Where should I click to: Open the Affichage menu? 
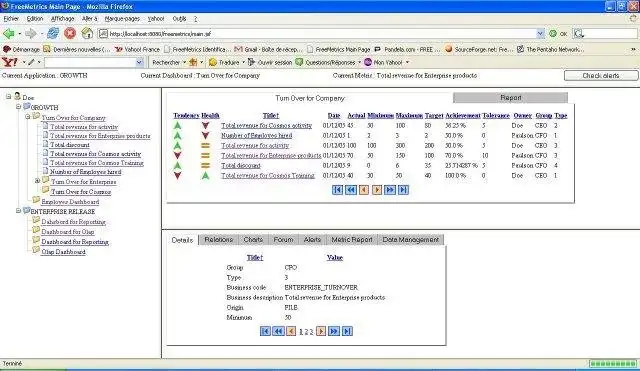[x=62, y=19]
